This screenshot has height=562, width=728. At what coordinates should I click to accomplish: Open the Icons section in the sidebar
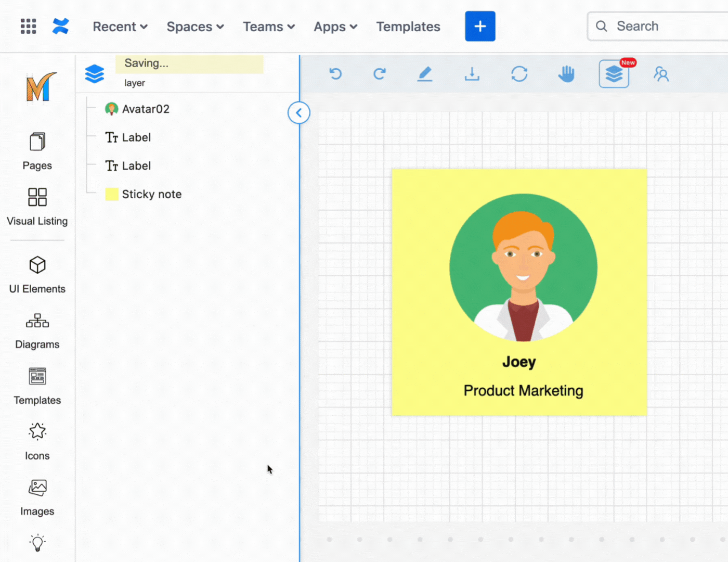[37, 441]
